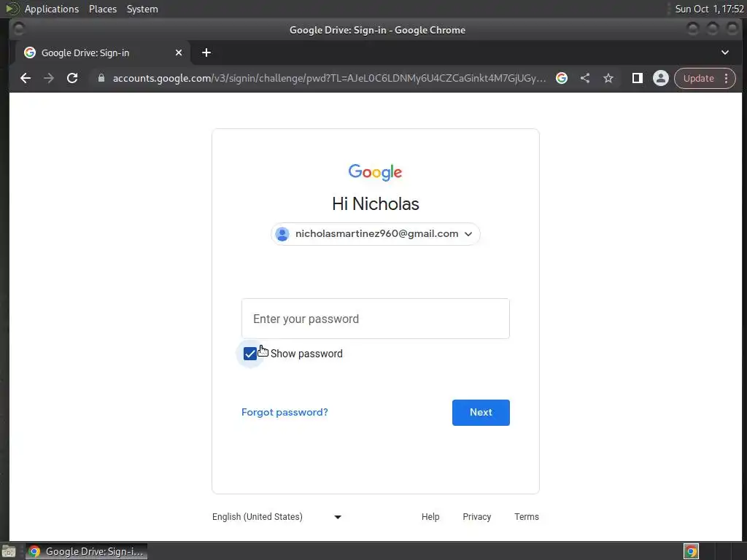Click the Google logo on sign-in card

376,172
